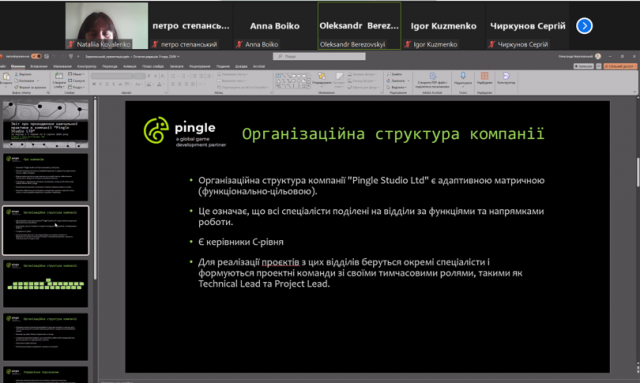Open the Layout (Макет) dropdown

point(76,74)
